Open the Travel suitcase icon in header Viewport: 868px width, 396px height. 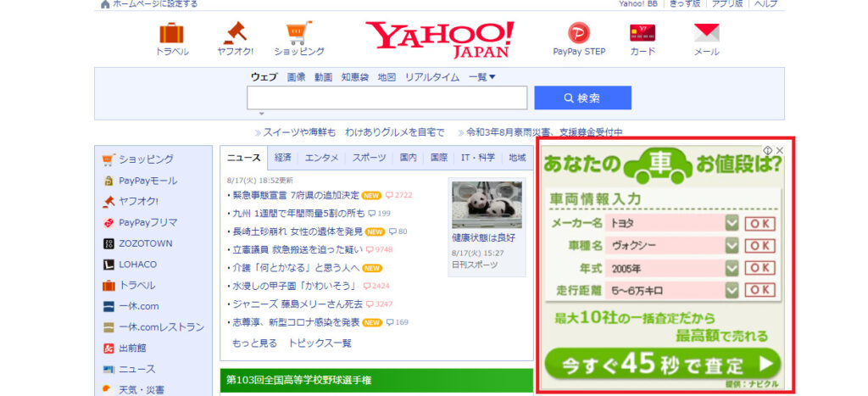[171, 33]
